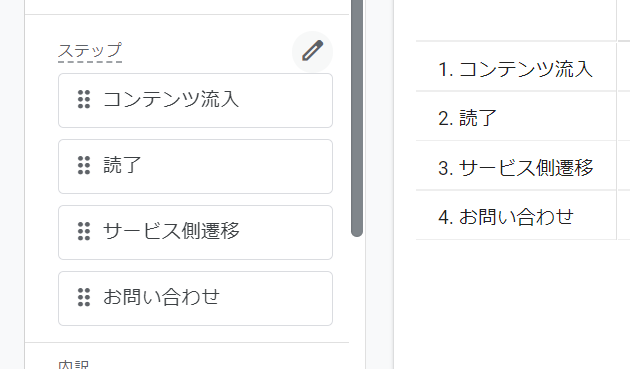Click drag handle icon of 読了 step

click(84, 165)
